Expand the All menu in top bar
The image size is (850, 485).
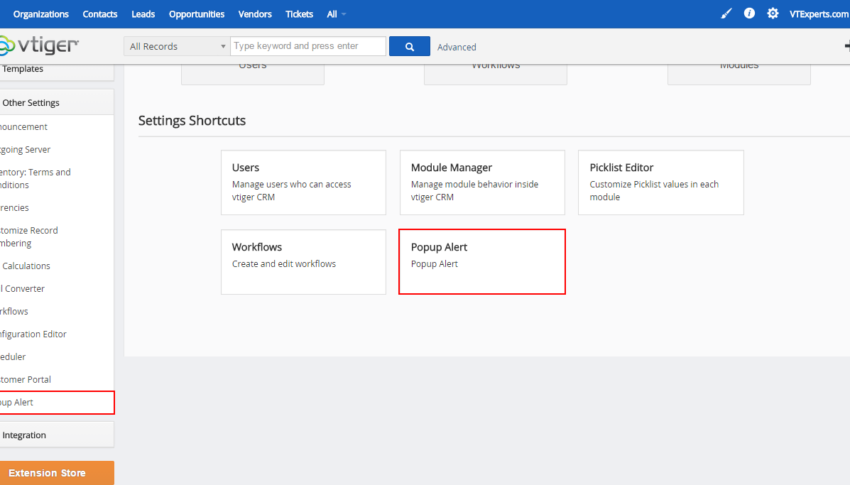click(x=336, y=14)
